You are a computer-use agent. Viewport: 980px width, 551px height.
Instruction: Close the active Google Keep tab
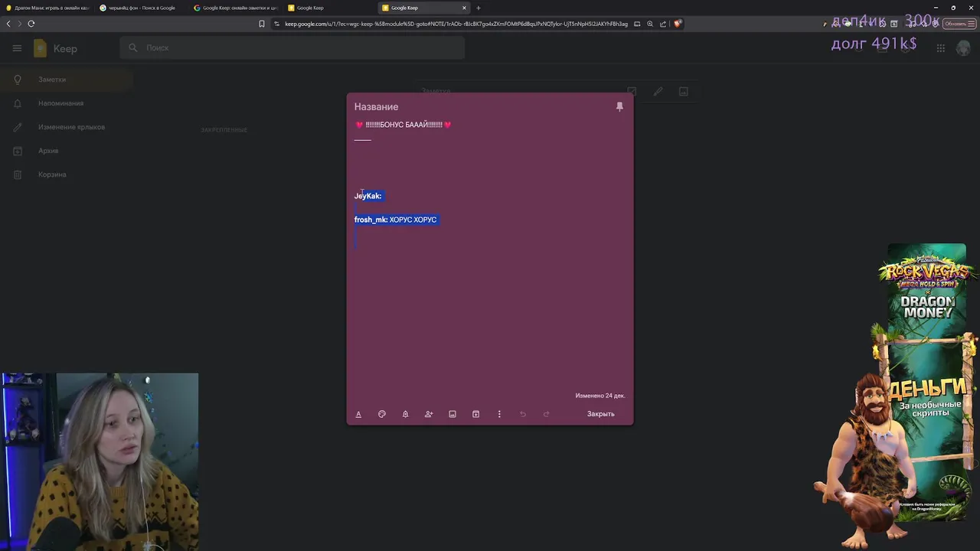464,8
